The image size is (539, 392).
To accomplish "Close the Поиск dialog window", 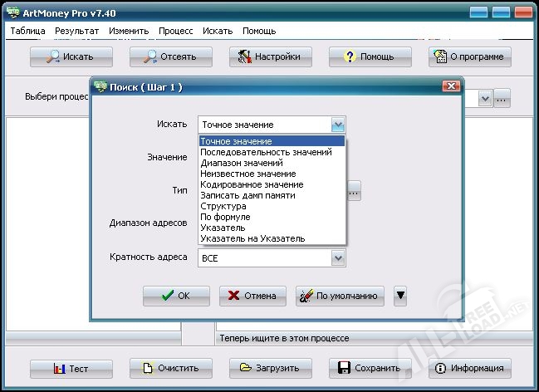I will [451, 86].
